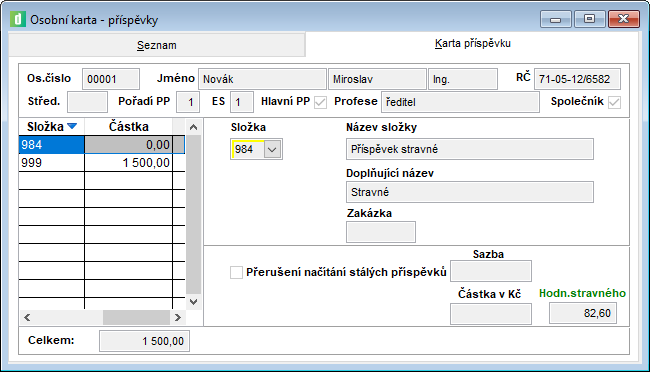Viewport: 650px width, 372px height.
Task: Click the vertical scrollbar track of list
Action: pyautogui.click(x=194, y=215)
